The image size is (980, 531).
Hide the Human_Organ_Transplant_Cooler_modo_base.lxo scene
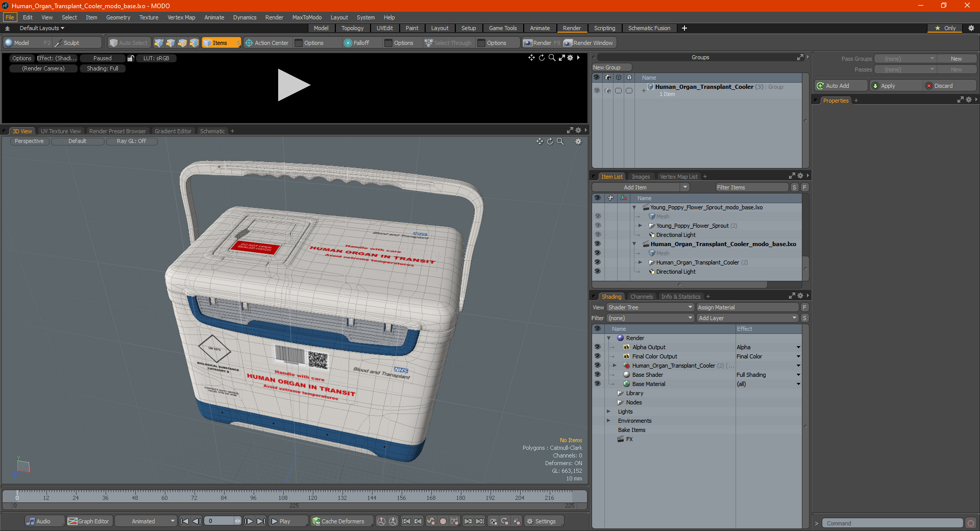point(597,244)
